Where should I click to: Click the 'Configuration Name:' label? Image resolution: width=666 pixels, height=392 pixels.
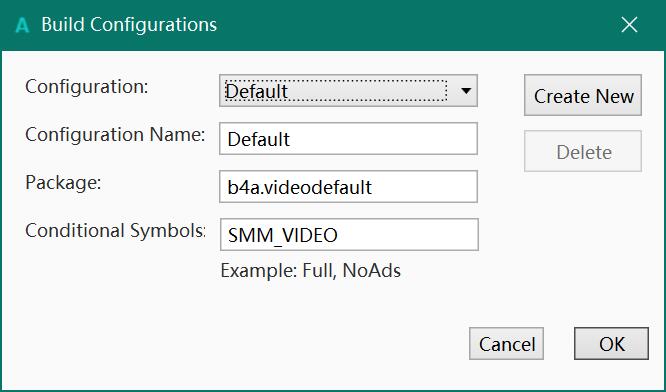pos(115,135)
